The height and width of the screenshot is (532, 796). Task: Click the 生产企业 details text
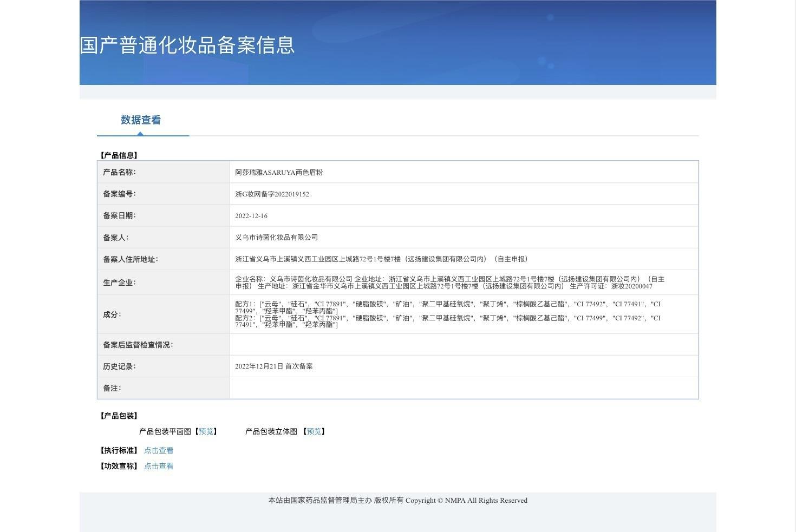(x=449, y=283)
